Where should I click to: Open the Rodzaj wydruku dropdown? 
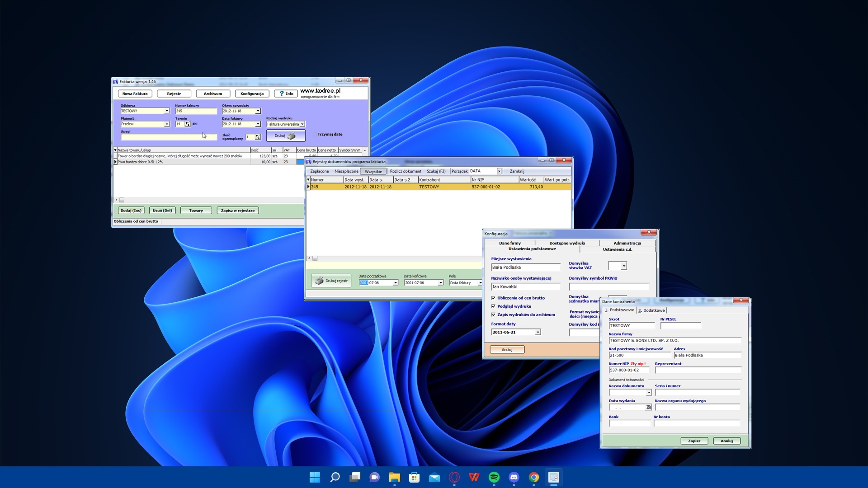tap(302, 124)
